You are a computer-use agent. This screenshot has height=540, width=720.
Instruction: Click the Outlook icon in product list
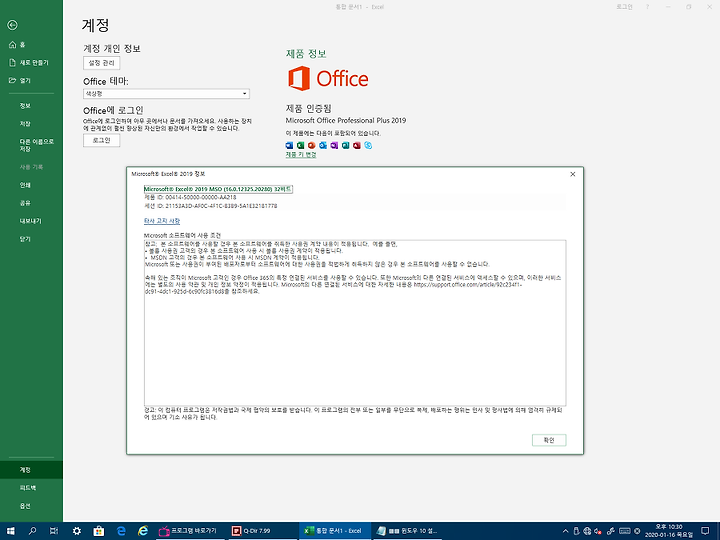pyautogui.click(x=323, y=145)
